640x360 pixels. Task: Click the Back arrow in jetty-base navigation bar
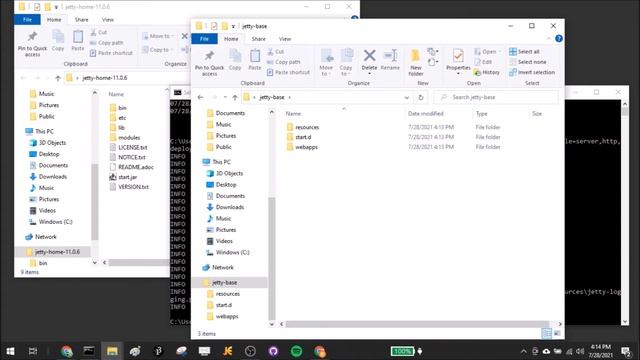200,98
